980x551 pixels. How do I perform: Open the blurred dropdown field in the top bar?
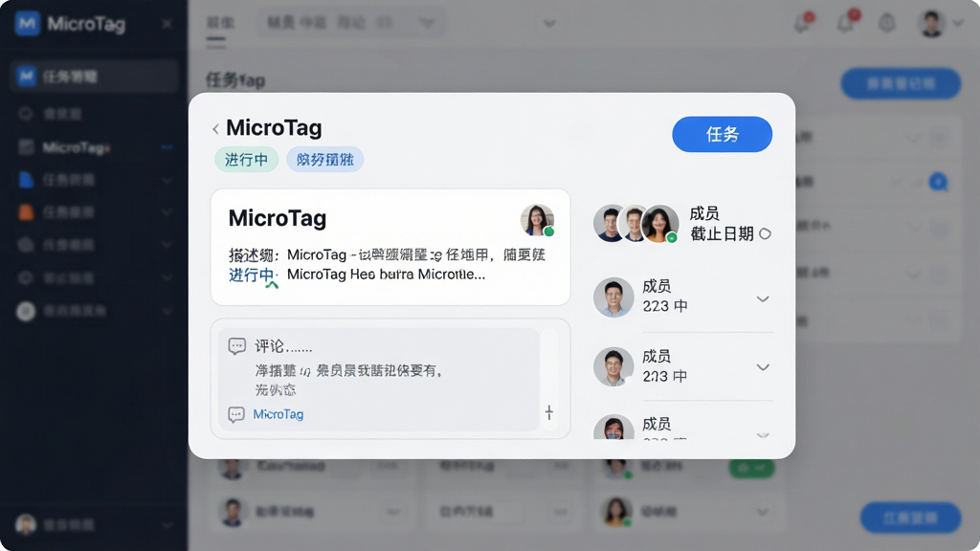point(350,24)
